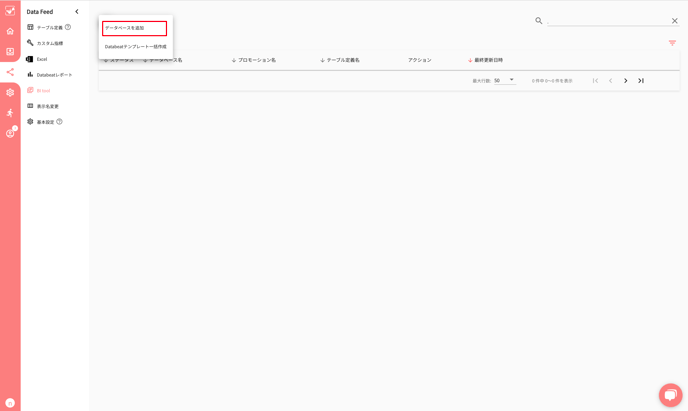Click the アクション column header
This screenshot has height=411, width=688.
419,60
